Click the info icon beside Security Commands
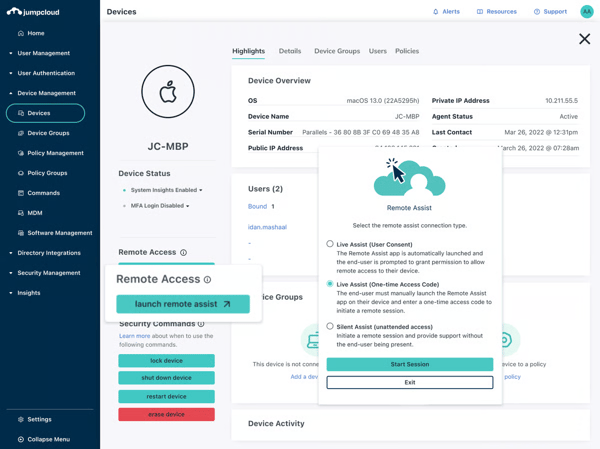 coord(201,324)
